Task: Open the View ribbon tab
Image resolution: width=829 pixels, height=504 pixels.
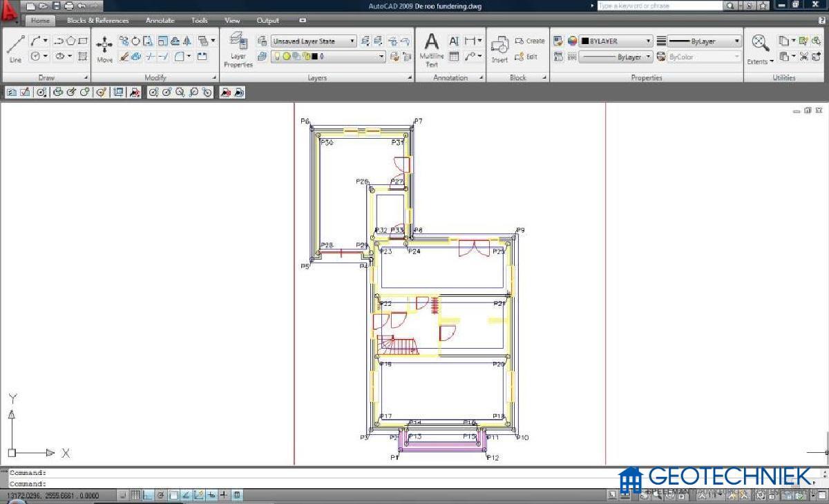Action: pyautogui.click(x=232, y=21)
